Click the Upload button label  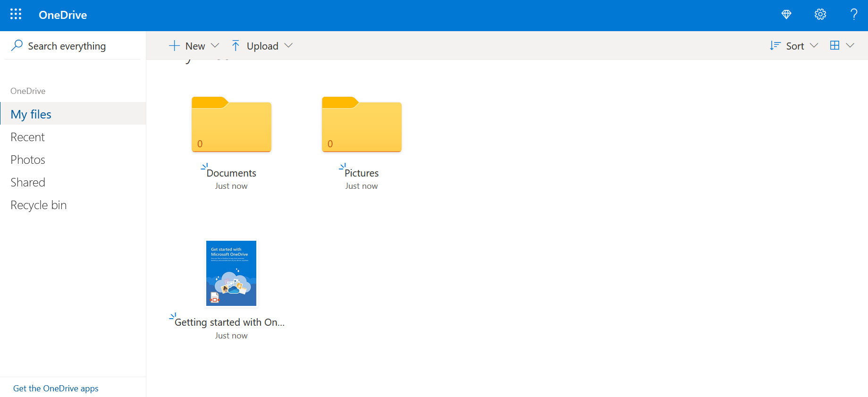[262, 46]
